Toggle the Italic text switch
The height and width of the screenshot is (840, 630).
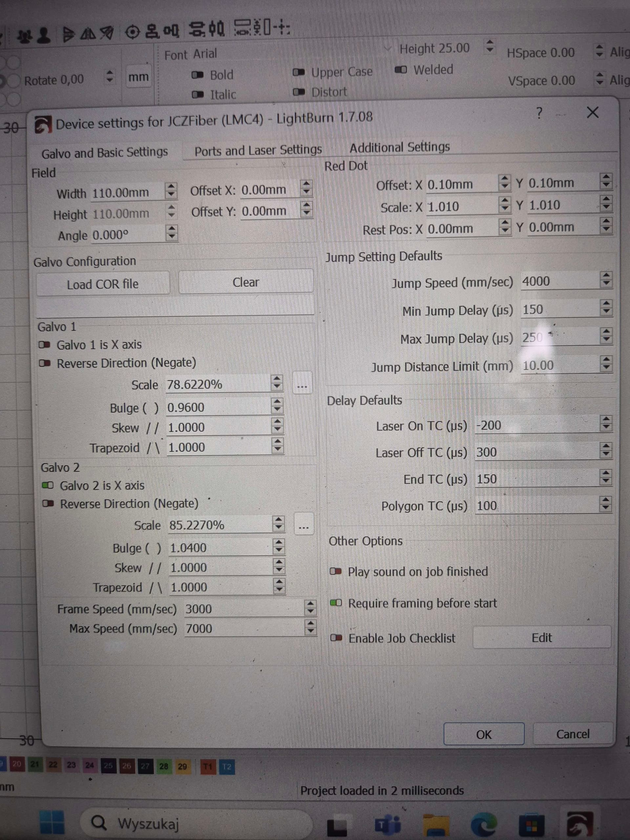[x=198, y=94]
